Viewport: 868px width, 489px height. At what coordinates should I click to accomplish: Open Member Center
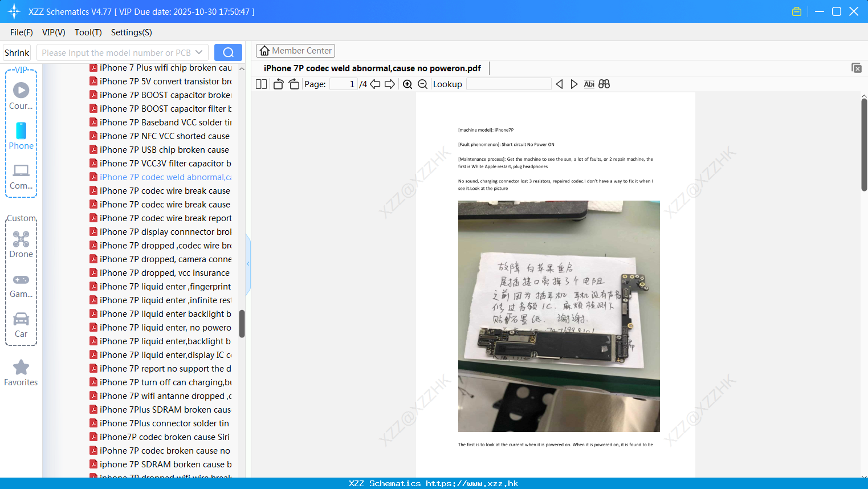295,51
